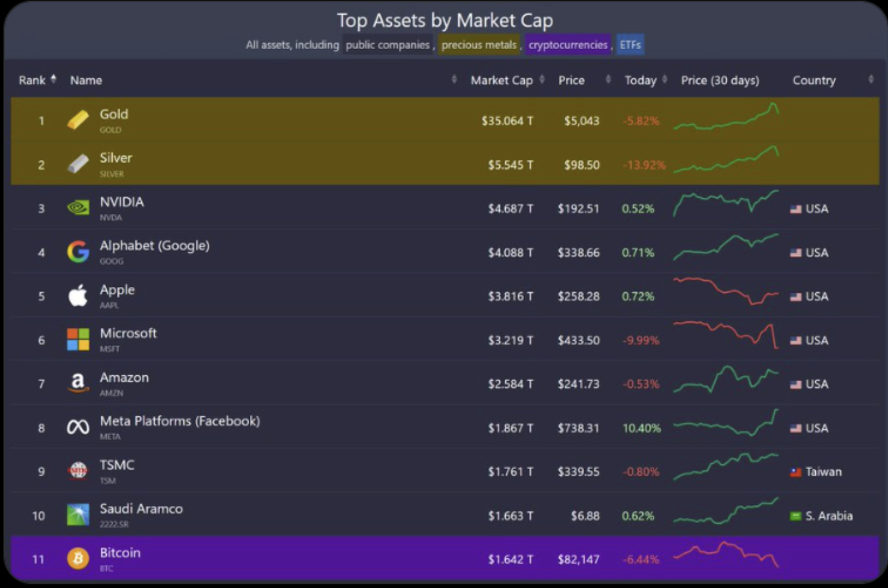This screenshot has height=588, width=888.
Task: Click the USA flag in Apple row
Action: [x=796, y=297]
